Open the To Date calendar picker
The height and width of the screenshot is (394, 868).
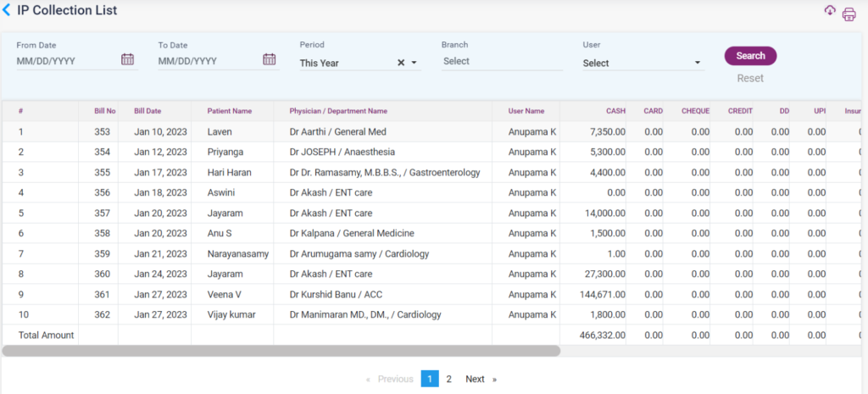(269, 59)
